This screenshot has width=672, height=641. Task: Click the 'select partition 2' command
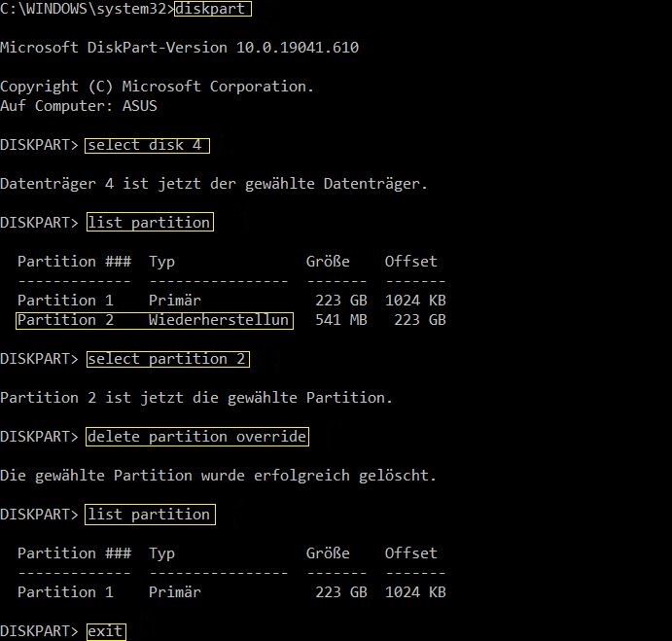coord(167,359)
